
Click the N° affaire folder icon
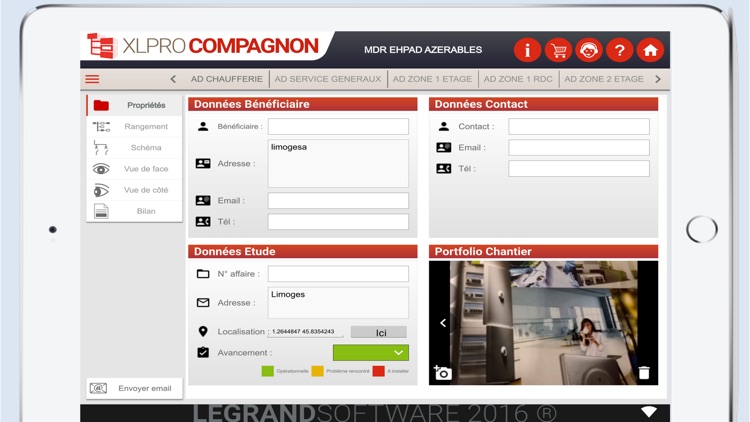coord(203,274)
